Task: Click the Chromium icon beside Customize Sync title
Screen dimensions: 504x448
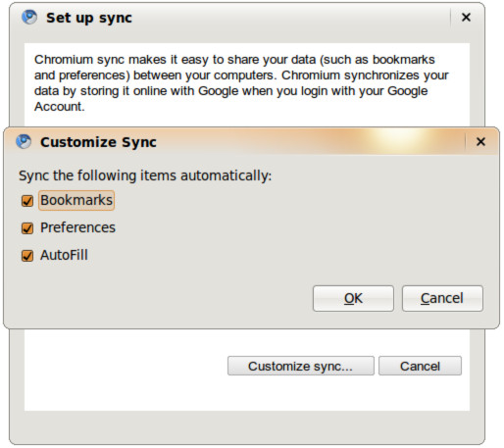Action: (x=24, y=142)
